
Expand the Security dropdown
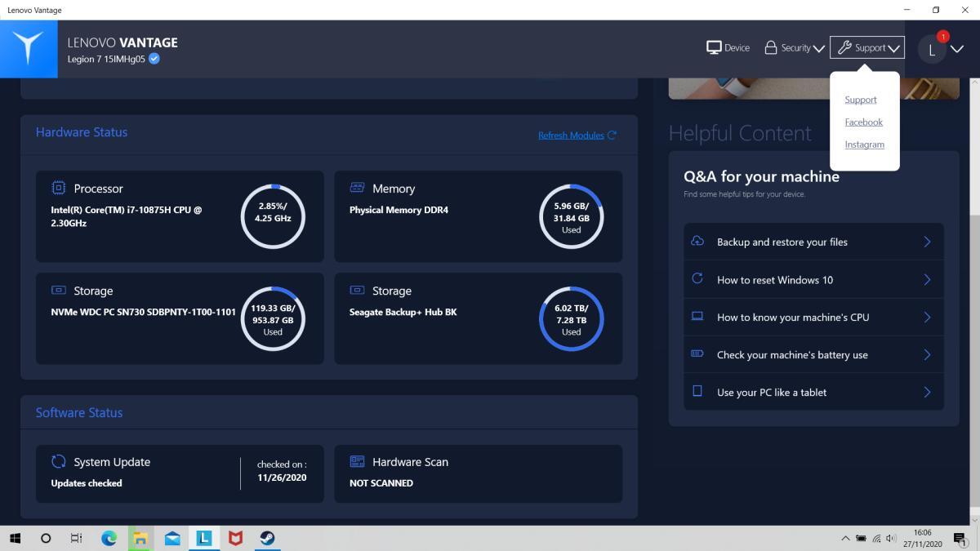pyautogui.click(x=795, y=47)
